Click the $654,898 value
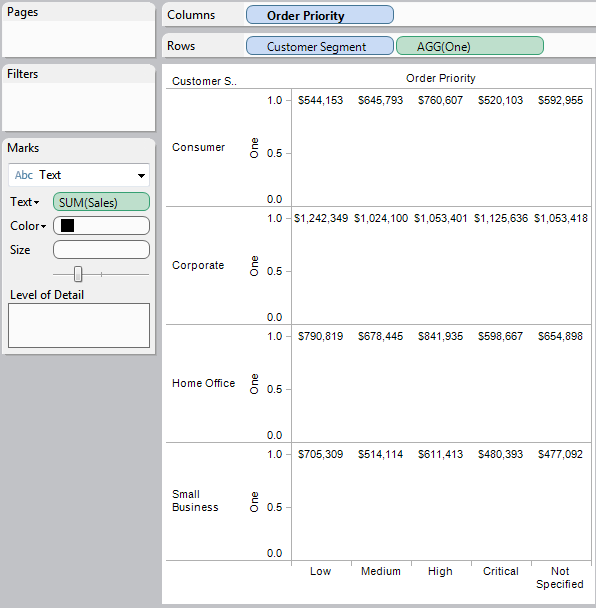This screenshot has width=596, height=608. tap(561, 336)
